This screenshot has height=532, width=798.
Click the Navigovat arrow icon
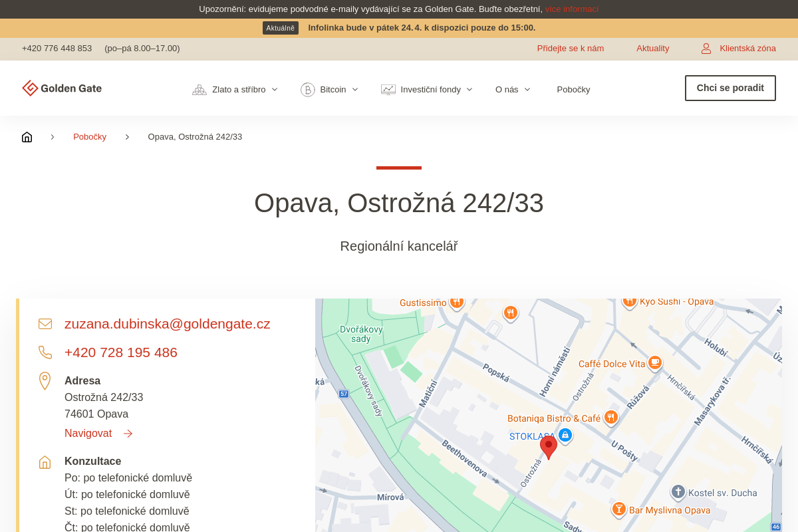[128, 434]
